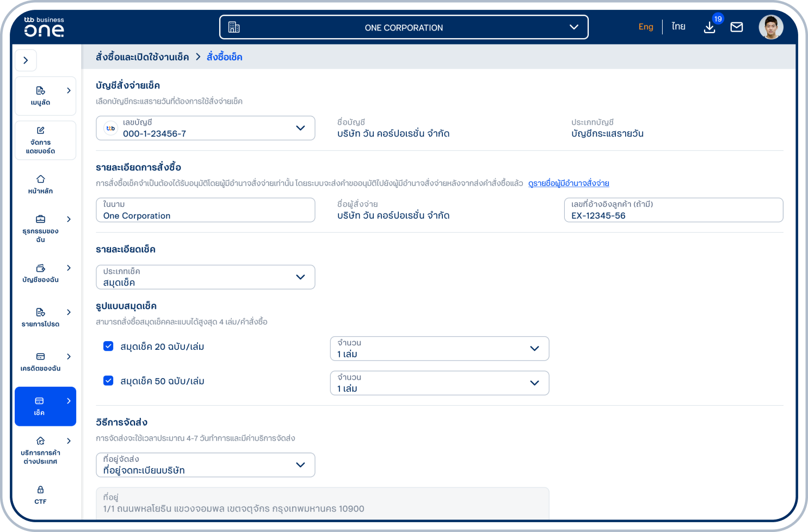Open จัดการแดชบอร์ด dashboard edit icon
The width and height of the screenshot is (808, 532).
coord(41,131)
